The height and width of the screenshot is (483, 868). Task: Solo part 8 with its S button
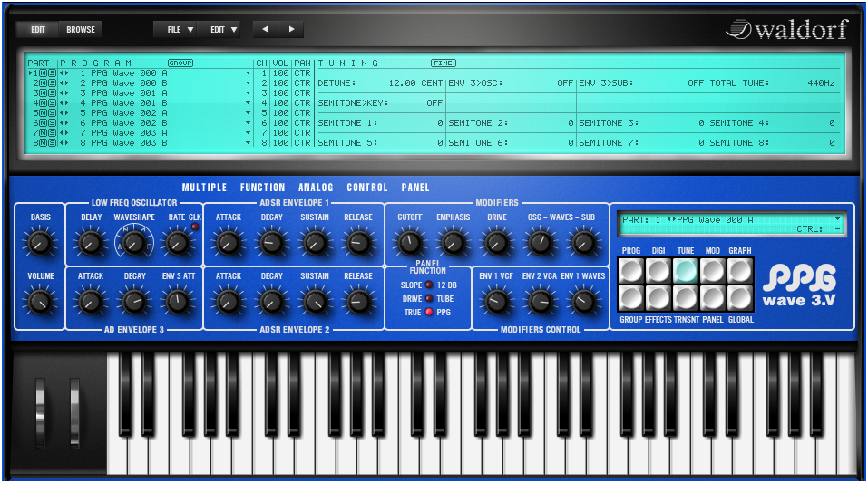click(x=52, y=143)
